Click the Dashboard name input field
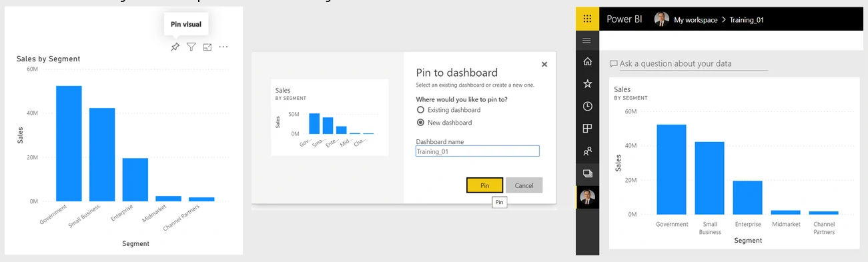 click(x=477, y=151)
